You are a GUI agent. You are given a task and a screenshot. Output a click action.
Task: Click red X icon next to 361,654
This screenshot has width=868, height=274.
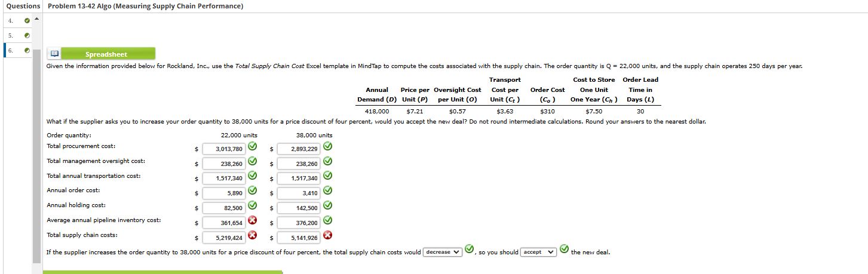pyautogui.click(x=253, y=221)
